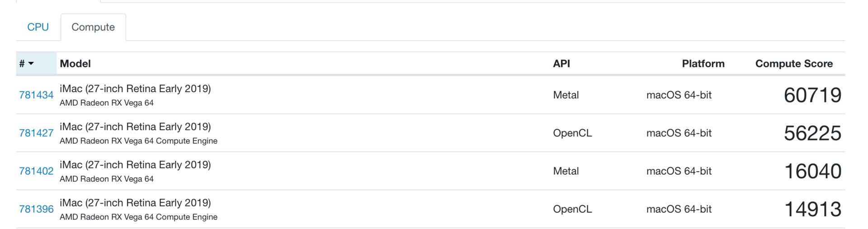The width and height of the screenshot is (868, 229).
Task: Sort by Compute Score header
Action: tap(793, 64)
